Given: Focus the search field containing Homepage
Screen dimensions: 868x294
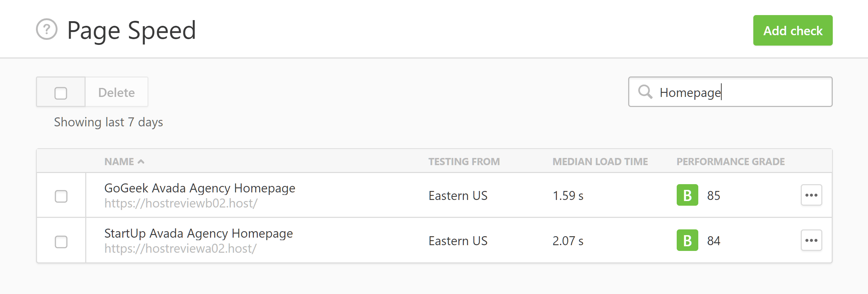Looking at the screenshot, I should [730, 92].
